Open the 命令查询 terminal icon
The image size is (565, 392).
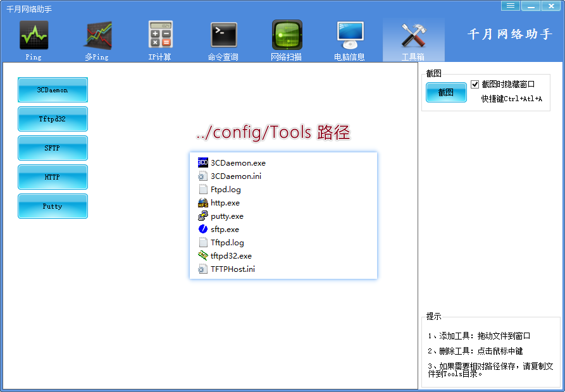click(224, 35)
